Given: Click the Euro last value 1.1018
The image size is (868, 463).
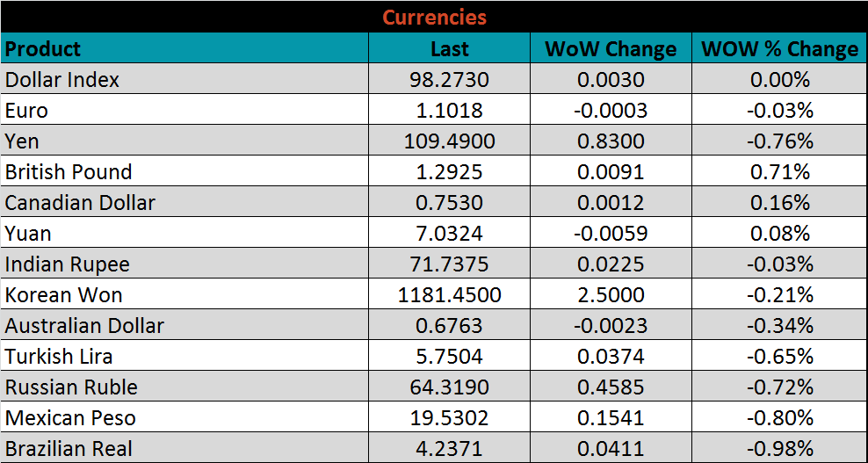Looking at the screenshot, I should pos(449,111).
